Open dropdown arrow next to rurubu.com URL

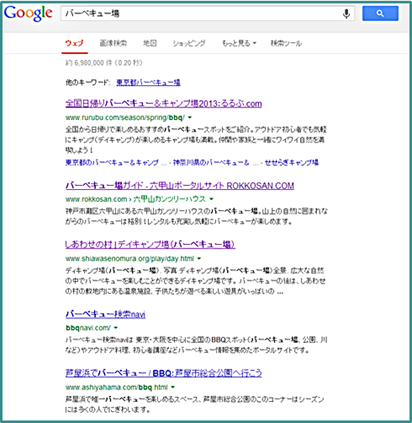point(190,118)
